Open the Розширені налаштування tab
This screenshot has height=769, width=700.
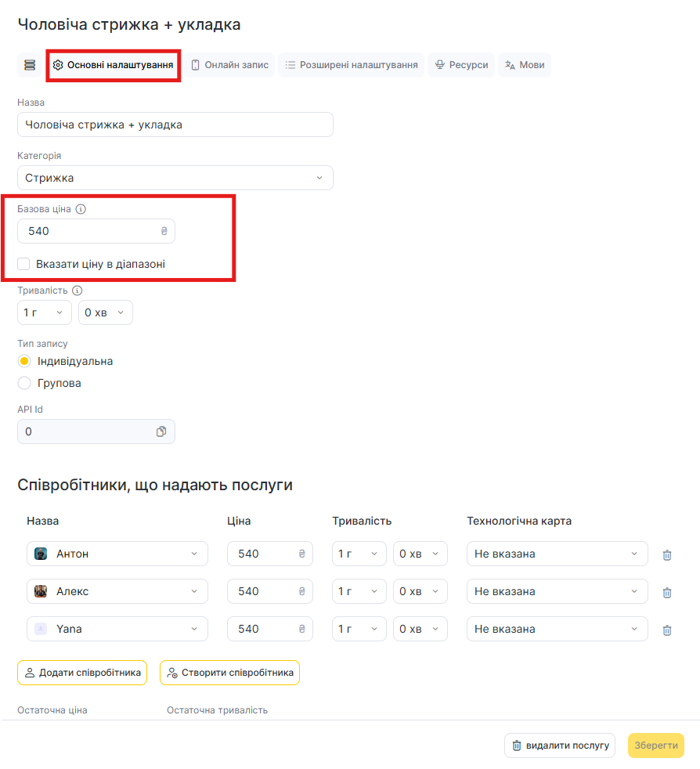tap(351, 65)
